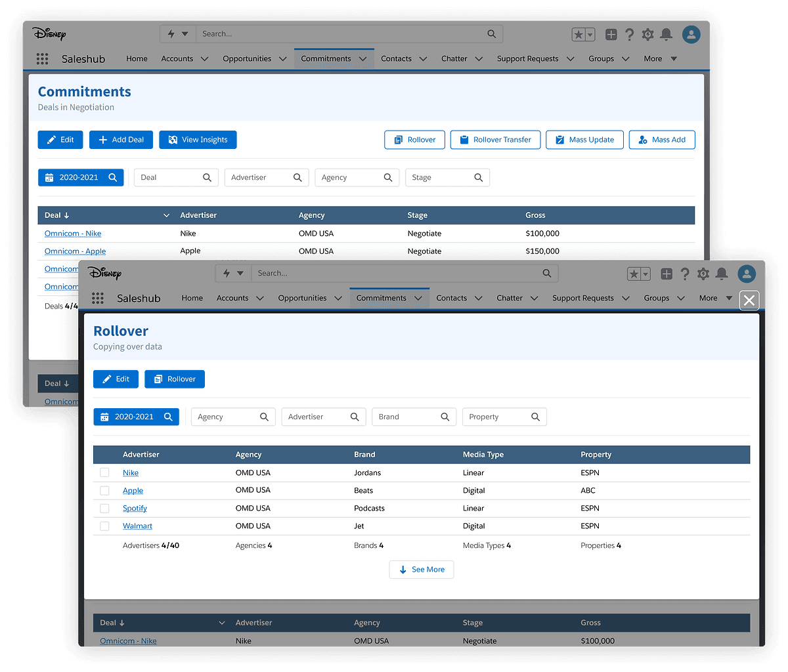Open app launcher grid in Rollover window
This screenshot has width=788, height=672.
(98, 298)
